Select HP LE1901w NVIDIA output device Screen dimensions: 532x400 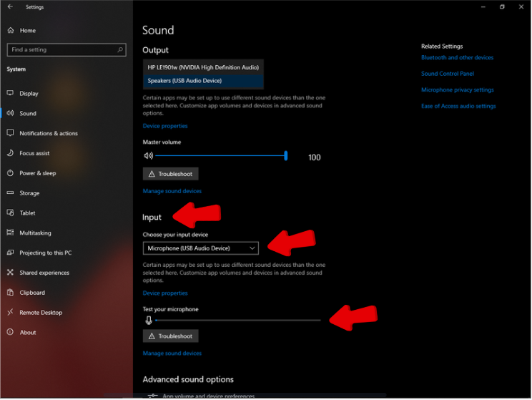click(x=203, y=67)
